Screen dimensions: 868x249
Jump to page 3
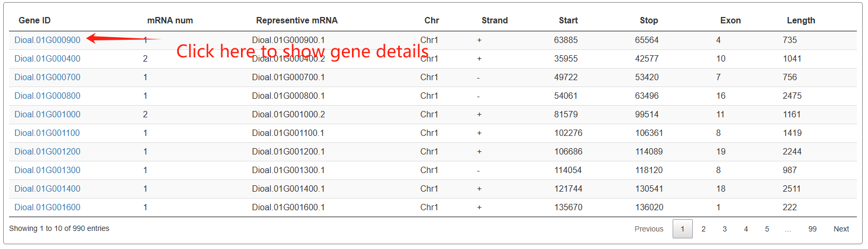click(x=725, y=229)
